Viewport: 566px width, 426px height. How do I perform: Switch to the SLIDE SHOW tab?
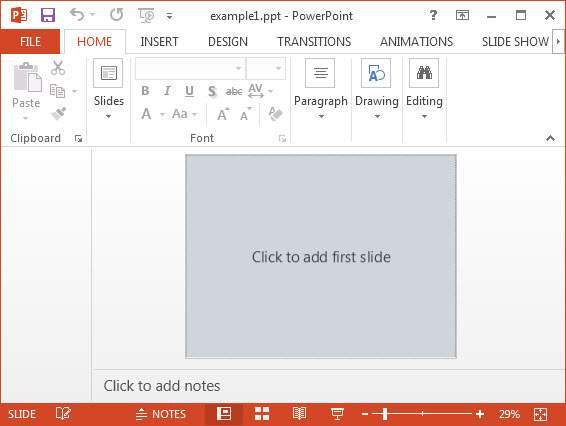515,42
